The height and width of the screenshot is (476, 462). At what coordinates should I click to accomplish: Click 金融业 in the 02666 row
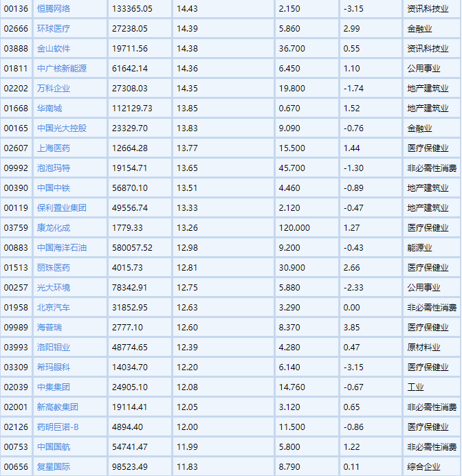click(x=419, y=29)
